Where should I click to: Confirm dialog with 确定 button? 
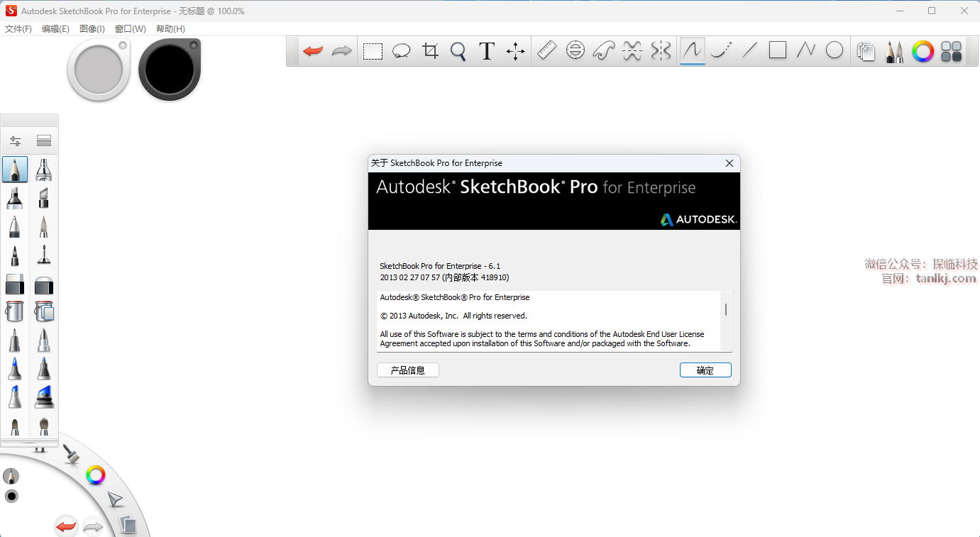pos(705,370)
